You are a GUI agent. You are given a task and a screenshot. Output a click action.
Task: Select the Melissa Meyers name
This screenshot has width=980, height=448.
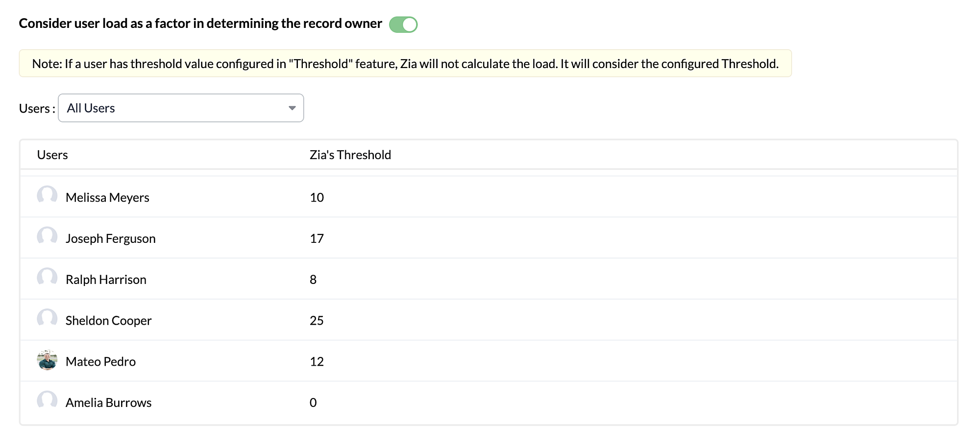click(107, 198)
